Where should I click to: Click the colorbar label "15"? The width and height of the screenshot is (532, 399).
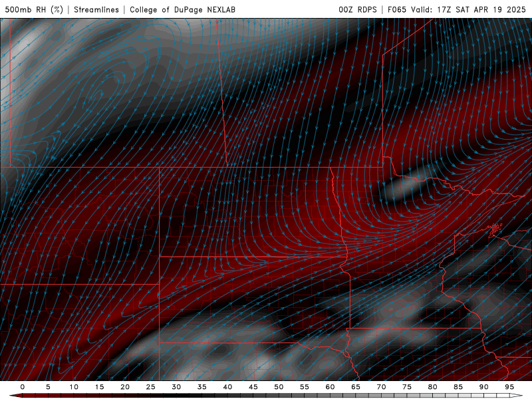tap(99, 387)
